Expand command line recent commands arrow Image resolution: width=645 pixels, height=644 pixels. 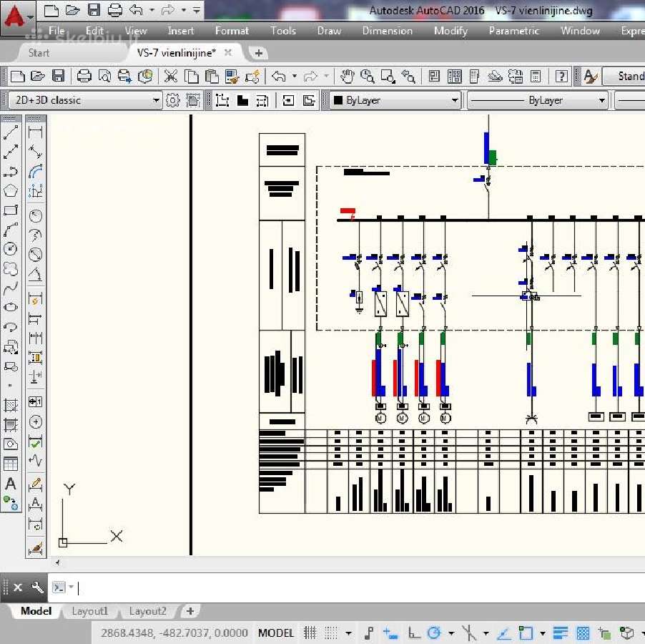click(72, 587)
